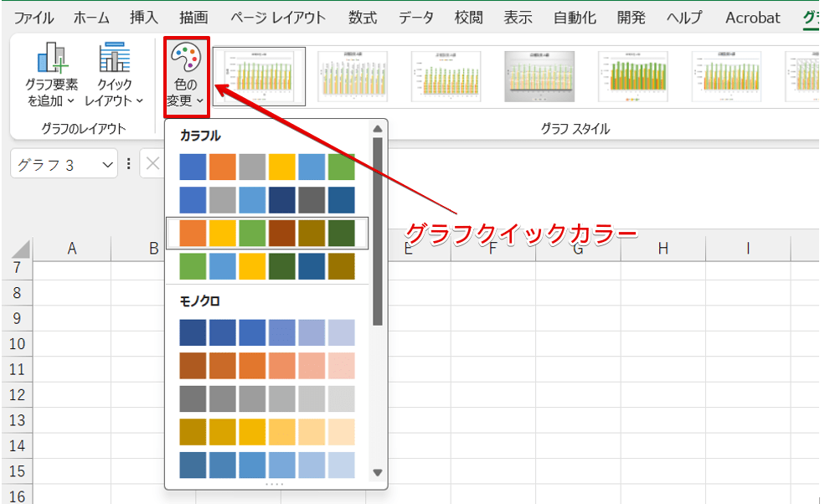Open the ファイル menu tab
Screen dimensions: 825x504
click(34, 18)
